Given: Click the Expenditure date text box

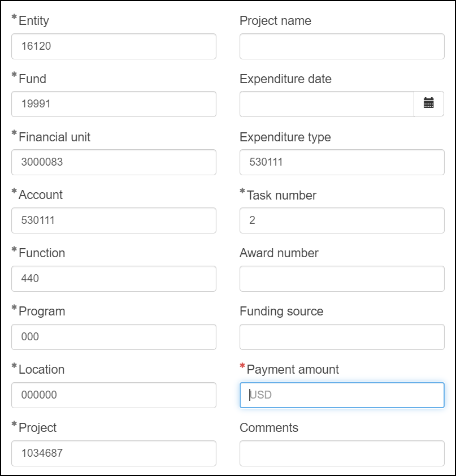Looking at the screenshot, I should tap(327, 104).
